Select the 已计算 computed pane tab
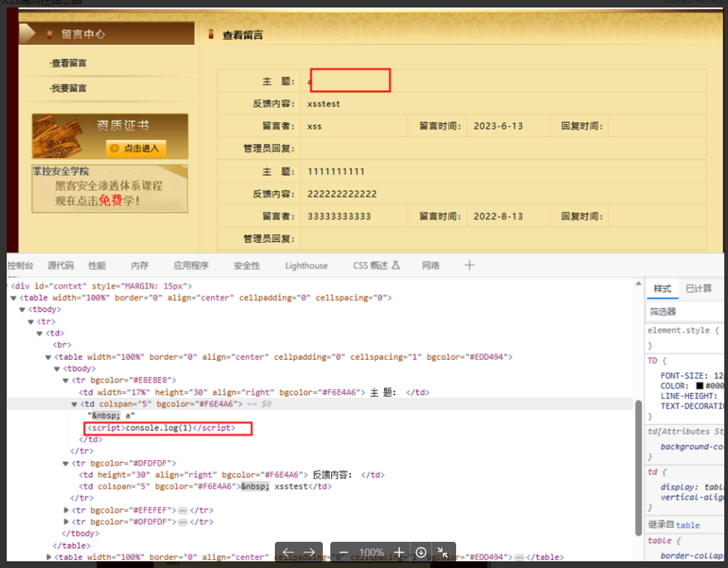Viewport: 728px width, 568px height. [x=698, y=289]
